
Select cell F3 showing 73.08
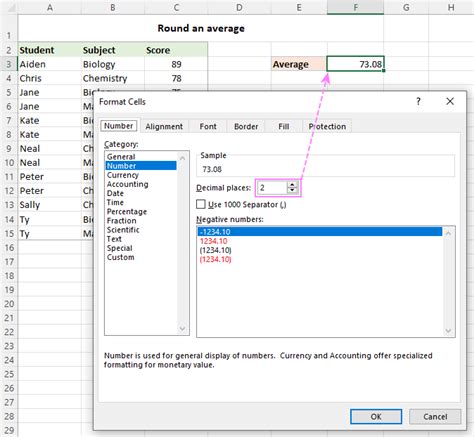[x=355, y=64]
